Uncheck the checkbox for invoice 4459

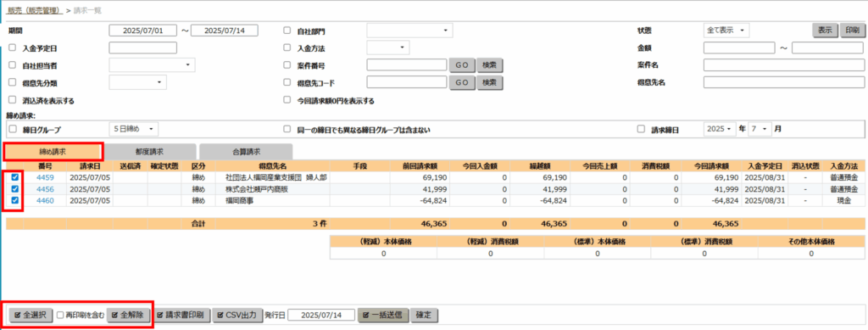pyautogui.click(x=15, y=178)
